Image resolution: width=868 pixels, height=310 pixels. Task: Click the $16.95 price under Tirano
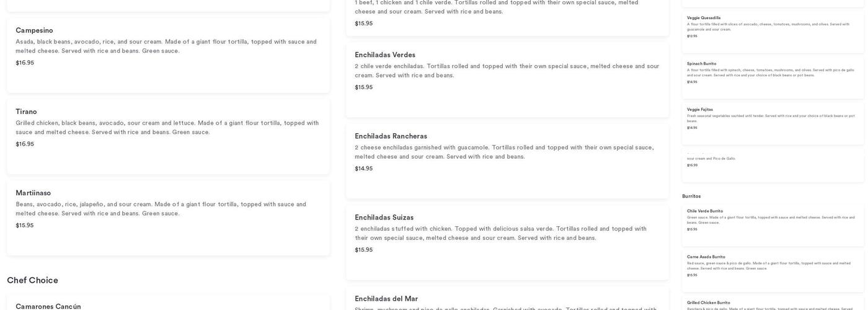[x=25, y=144]
